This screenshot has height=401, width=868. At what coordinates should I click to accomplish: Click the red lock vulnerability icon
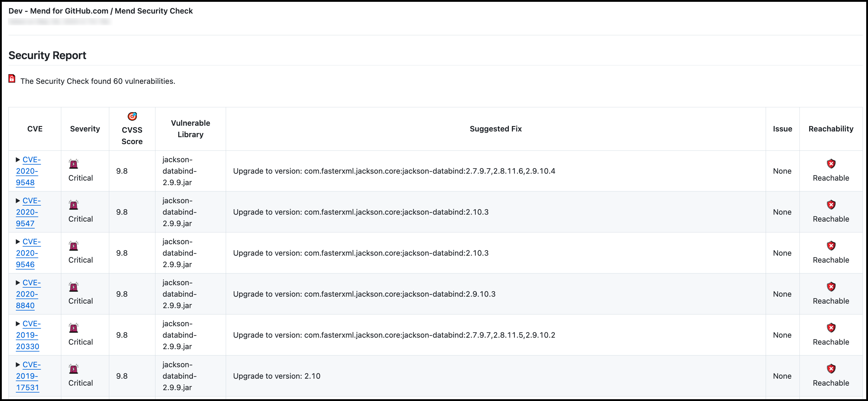[x=12, y=79]
